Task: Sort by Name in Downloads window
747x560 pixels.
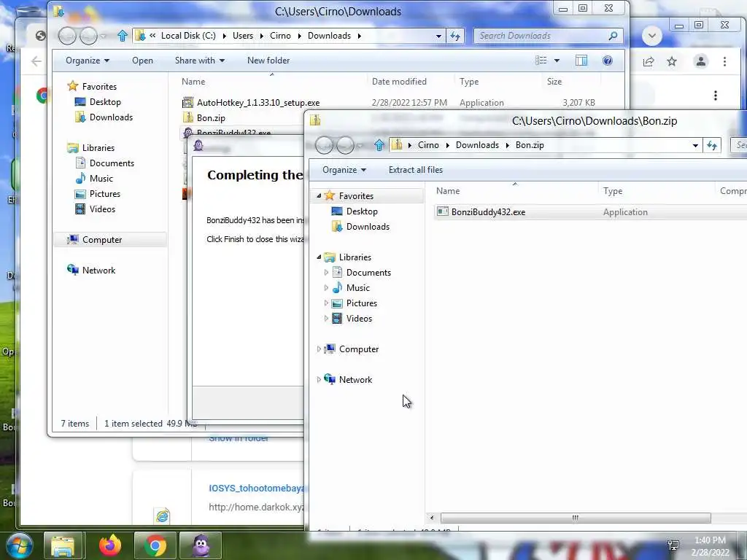Action: [x=193, y=82]
